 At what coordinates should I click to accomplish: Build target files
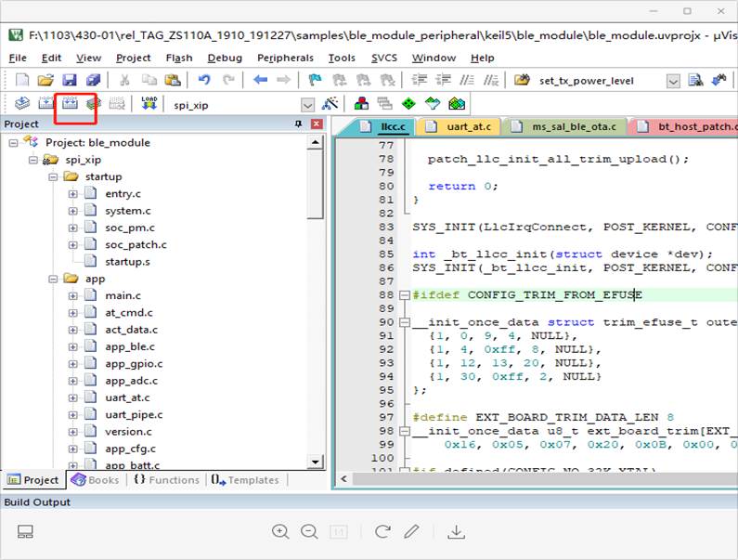coord(46,103)
